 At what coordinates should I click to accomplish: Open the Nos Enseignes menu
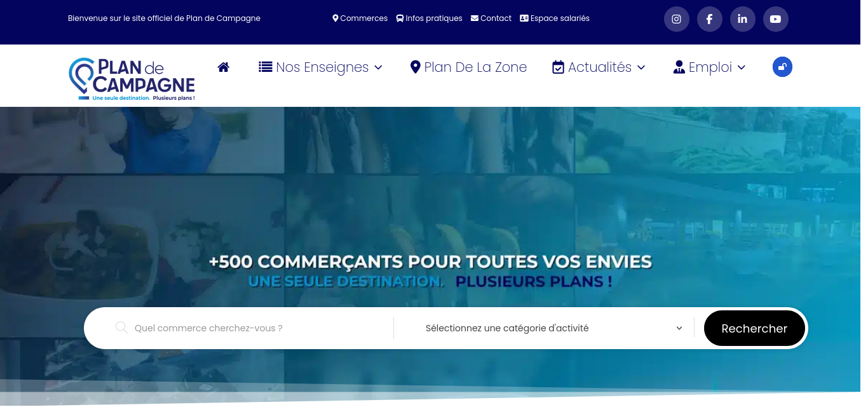[x=320, y=67]
